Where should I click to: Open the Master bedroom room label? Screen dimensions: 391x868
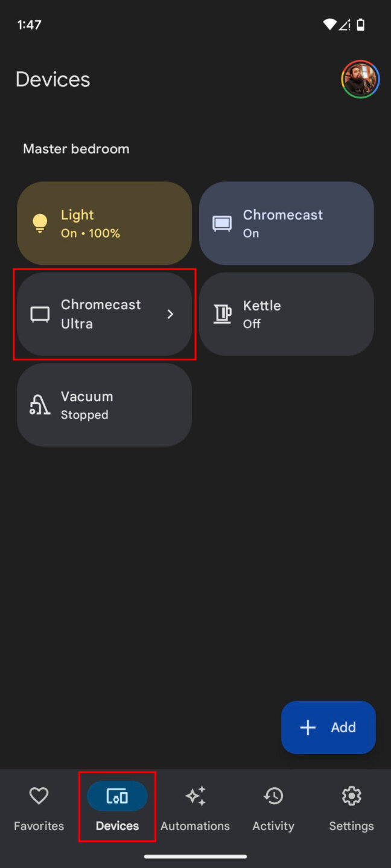coord(76,148)
